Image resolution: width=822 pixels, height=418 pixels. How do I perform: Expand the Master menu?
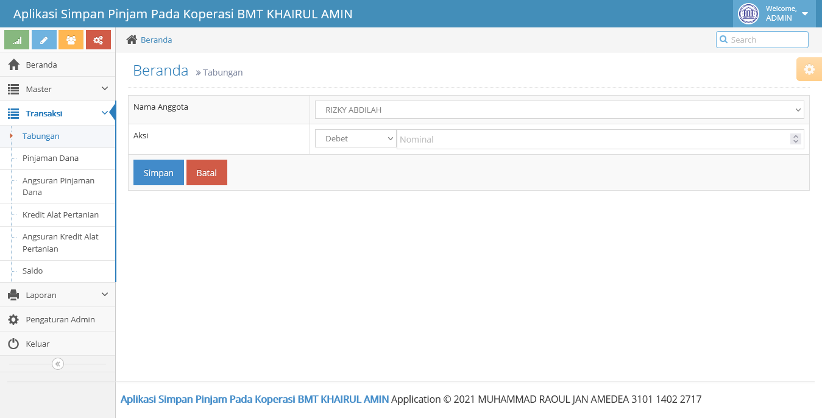[58, 89]
